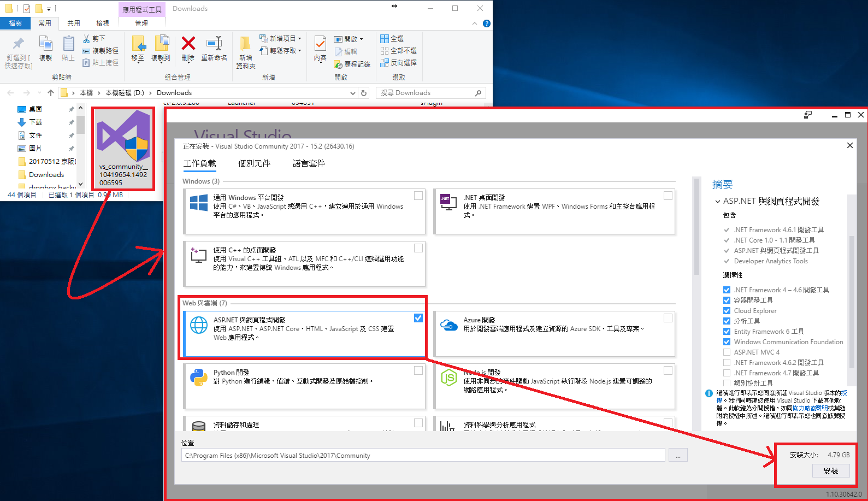
Task: Click the Install button
Action: (x=831, y=471)
